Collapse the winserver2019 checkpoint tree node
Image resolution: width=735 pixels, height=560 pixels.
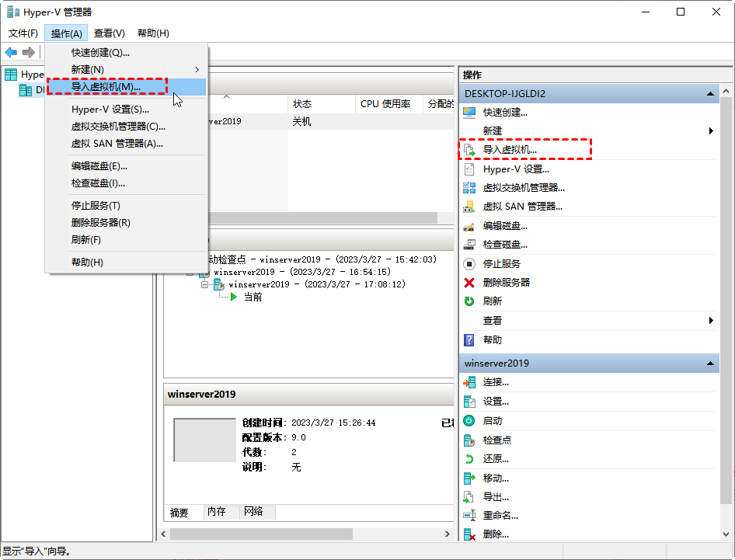pyautogui.click(x=204, y=286)
